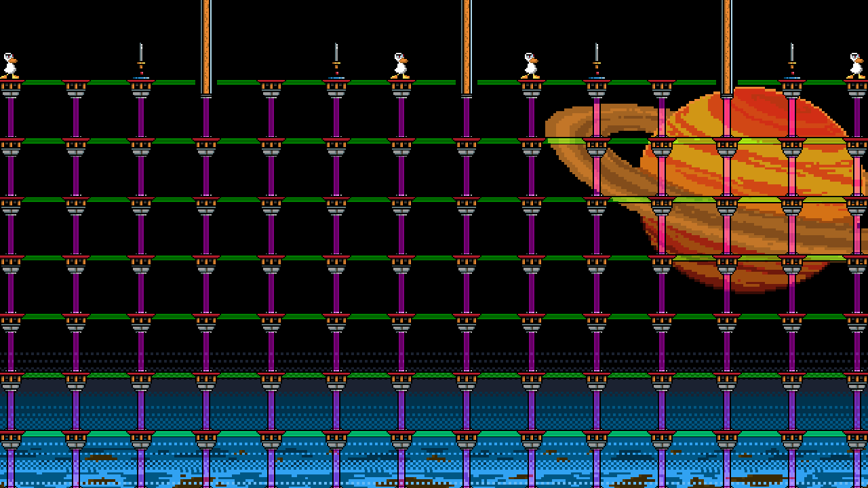Click the duck just left of middle orange pillar

coord(400,66)
